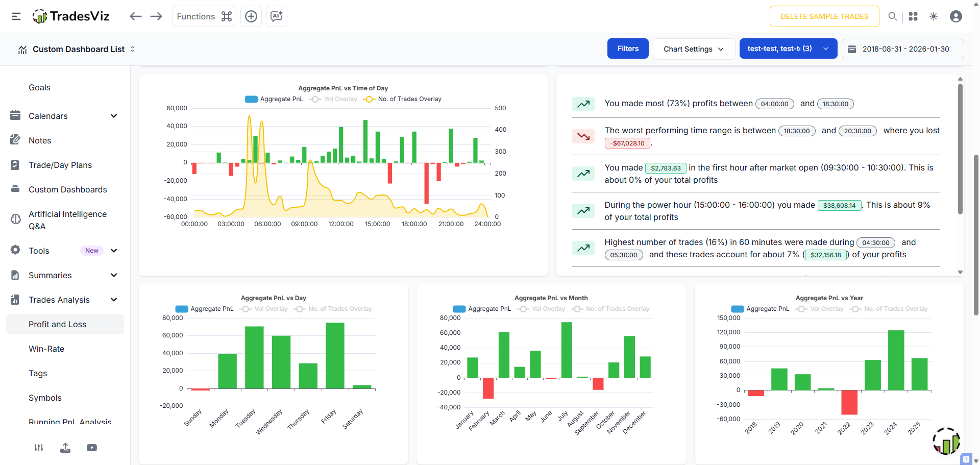Open the AI chat icon
The width and height of the screenshot is (980, 465).
[x=277, y=16]
